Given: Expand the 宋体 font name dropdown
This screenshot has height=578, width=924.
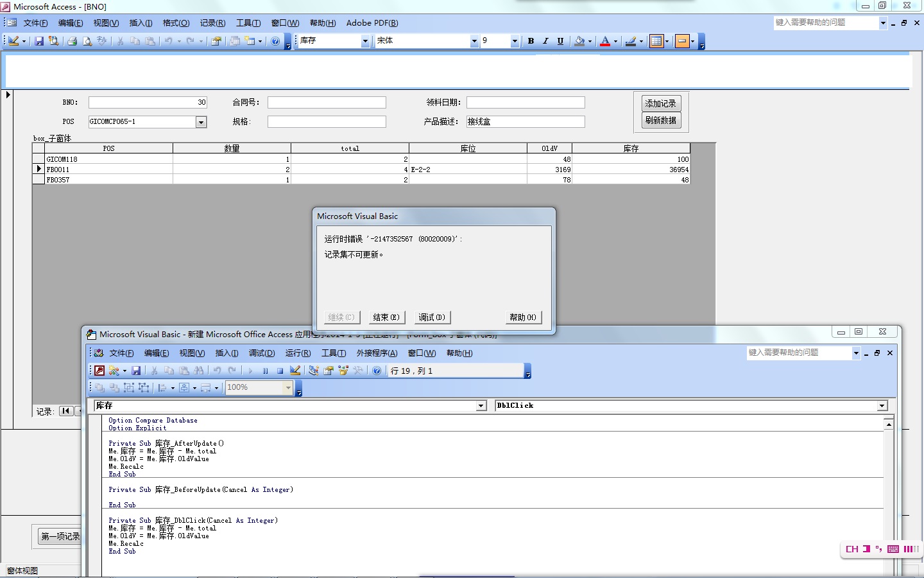Looking at the screenshot, I should click(474, 41).
